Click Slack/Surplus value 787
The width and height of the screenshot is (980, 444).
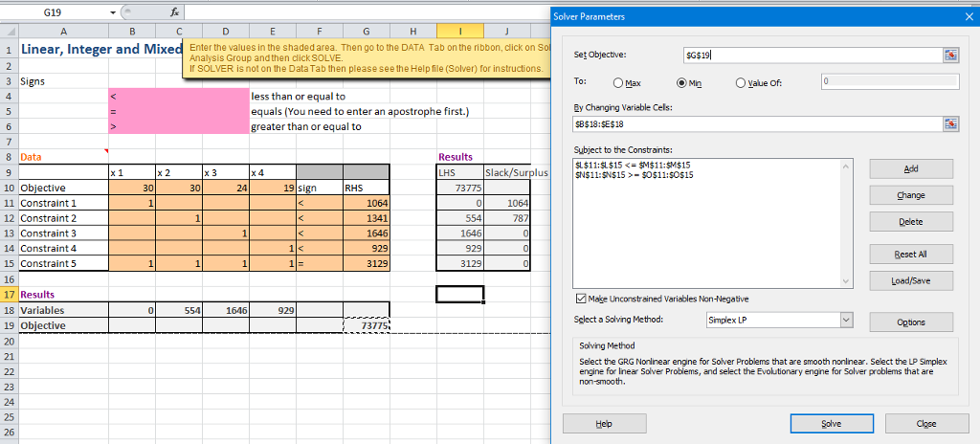pyautogui.click(x=507, y=218)
